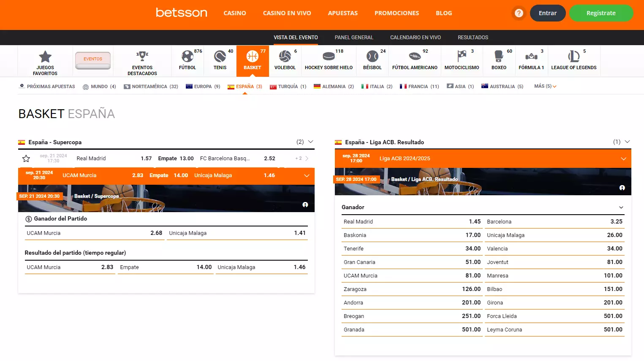Image resolution: width=644 pixels, height=361 pixels.
Task: Switch to Calendario en Vivo tab
Action: 416,38
